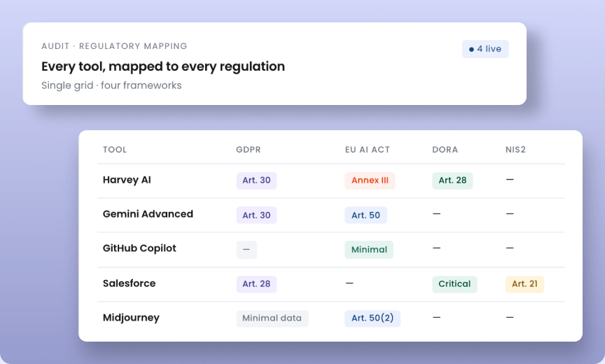Click the '4 live' status badge

485,49
